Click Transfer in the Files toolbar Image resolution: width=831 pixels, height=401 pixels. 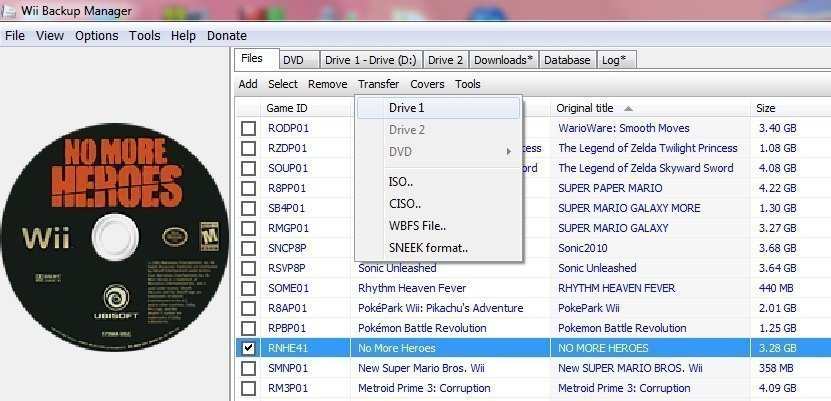click(378, 84)
